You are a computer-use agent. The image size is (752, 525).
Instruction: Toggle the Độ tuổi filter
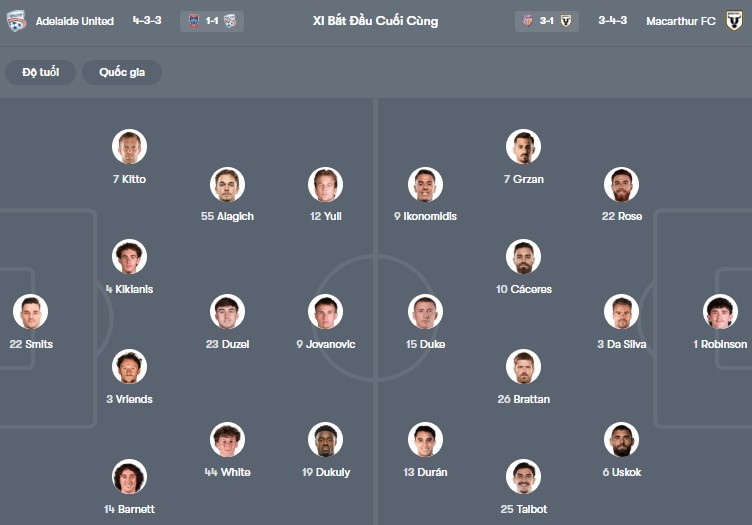[40, 72]
